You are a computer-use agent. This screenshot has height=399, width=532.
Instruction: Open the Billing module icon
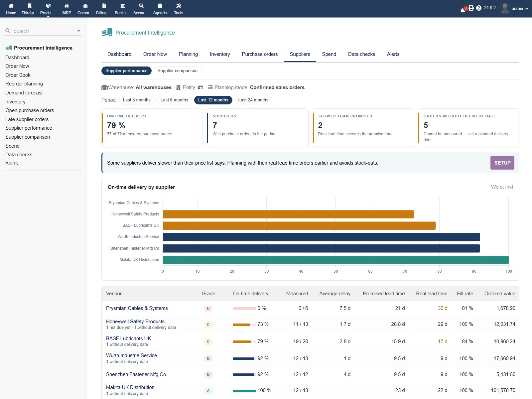point(104,6)
